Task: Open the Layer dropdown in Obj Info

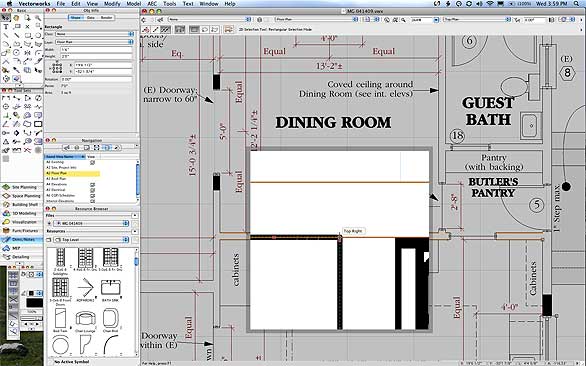Action: [95, 42]
